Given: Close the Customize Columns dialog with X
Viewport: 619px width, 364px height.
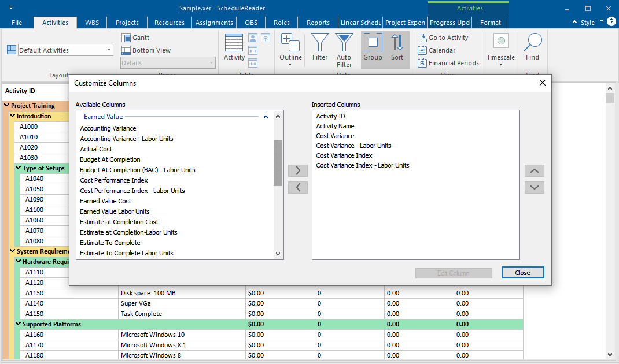Looking at the screenshot, I should (543, 83).
